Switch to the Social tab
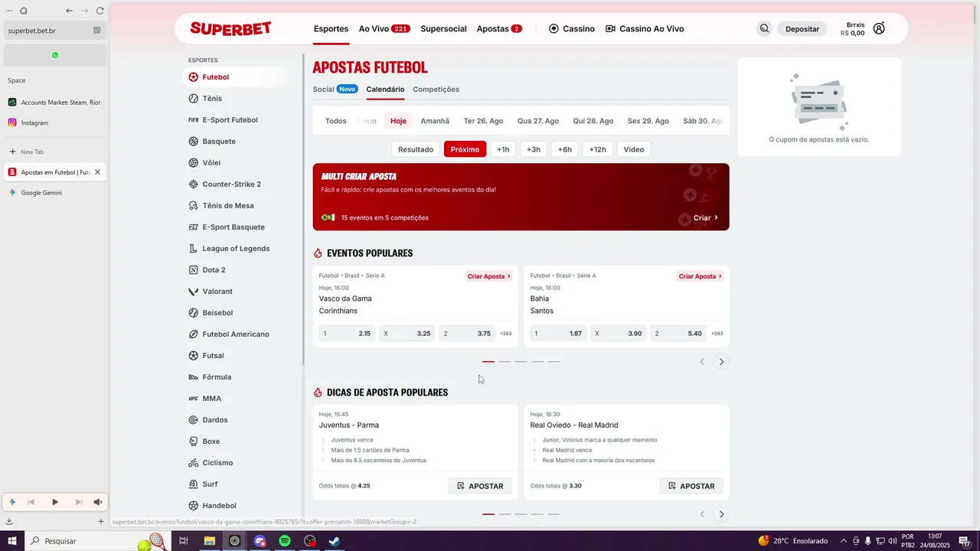 (335, 90)
